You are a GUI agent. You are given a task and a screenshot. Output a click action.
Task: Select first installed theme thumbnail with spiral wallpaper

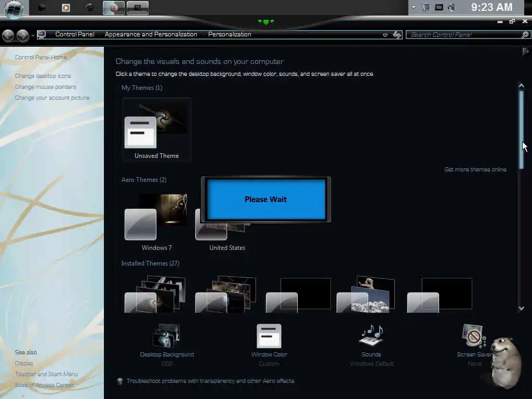point(156,294)
